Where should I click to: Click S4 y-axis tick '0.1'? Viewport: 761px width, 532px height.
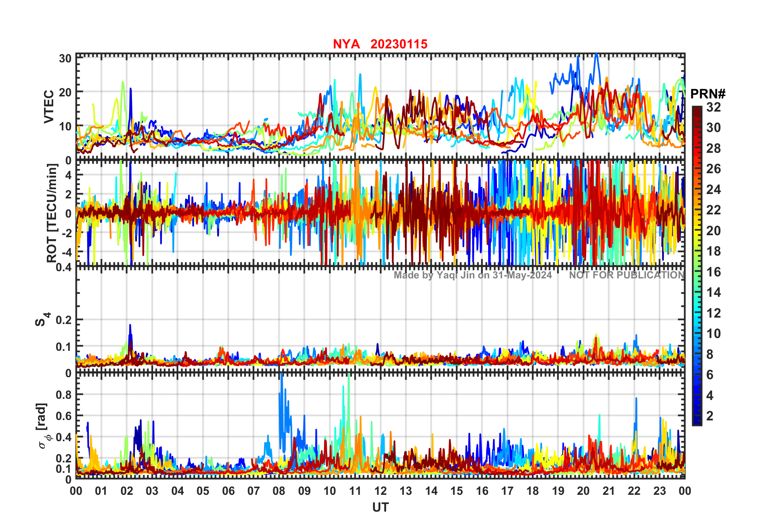pyautogui.click(x=64, y=346)
